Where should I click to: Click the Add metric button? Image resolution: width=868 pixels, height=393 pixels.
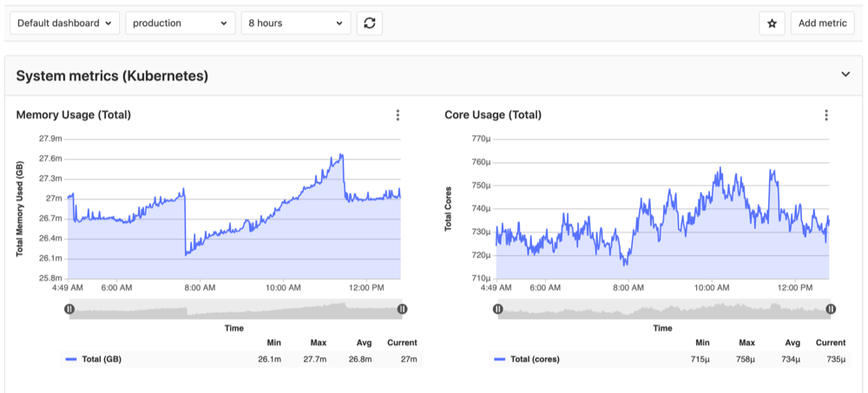coord(822,23)
